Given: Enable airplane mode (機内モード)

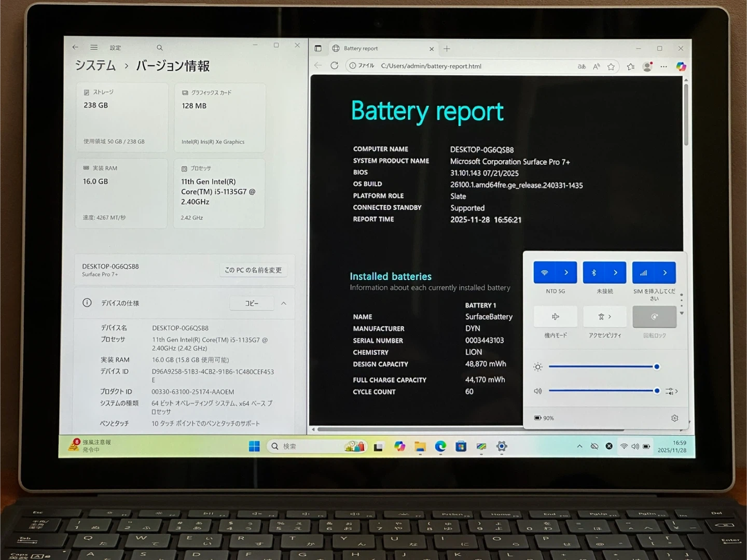Looking at the screenshot, I should [x=555, y=317].
